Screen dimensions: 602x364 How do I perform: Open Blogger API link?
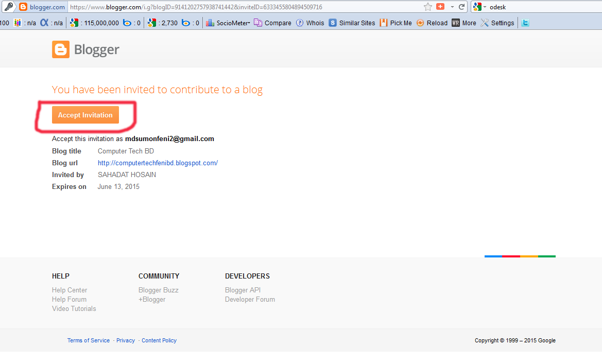pyautogui.click(x=243, y=290)
